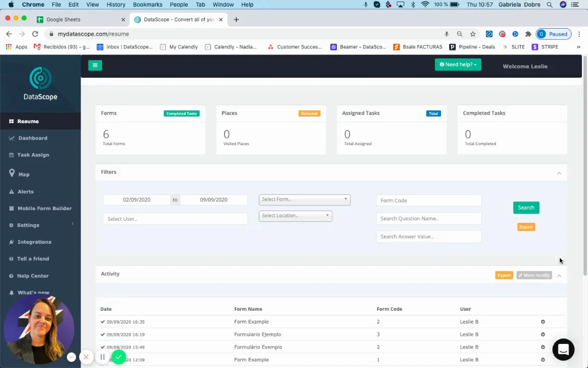The height and width of the screenshot is (368, 588).
Task: Open the Select Form dropdown
Action: click(304, 199)
